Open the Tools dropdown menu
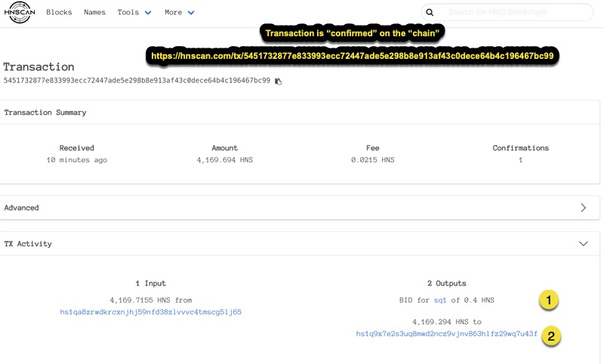The height and width of the screenshot is (364, 604). tap(134, 13)
